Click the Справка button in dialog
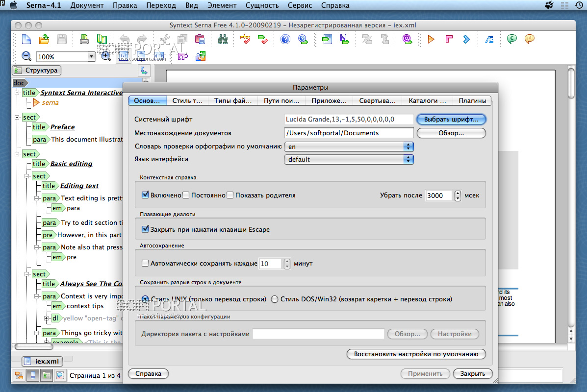This screenshot has height=392, width=587. point(148,373)
